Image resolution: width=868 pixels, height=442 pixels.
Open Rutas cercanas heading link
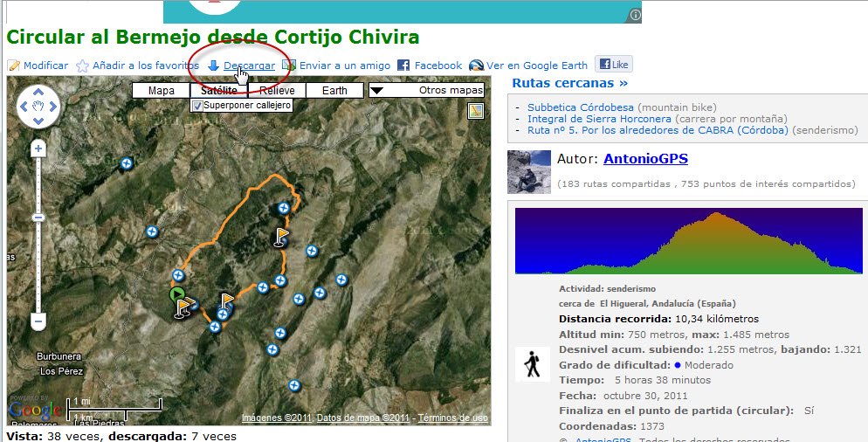point(569,83)
